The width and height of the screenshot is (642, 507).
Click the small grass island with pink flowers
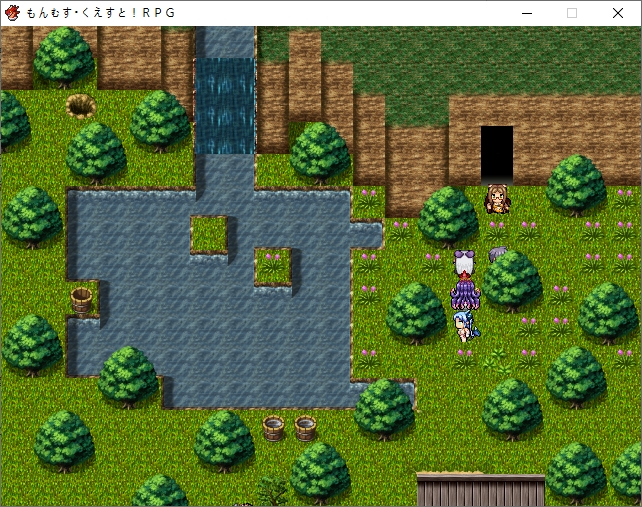click(x=273, y=266)
